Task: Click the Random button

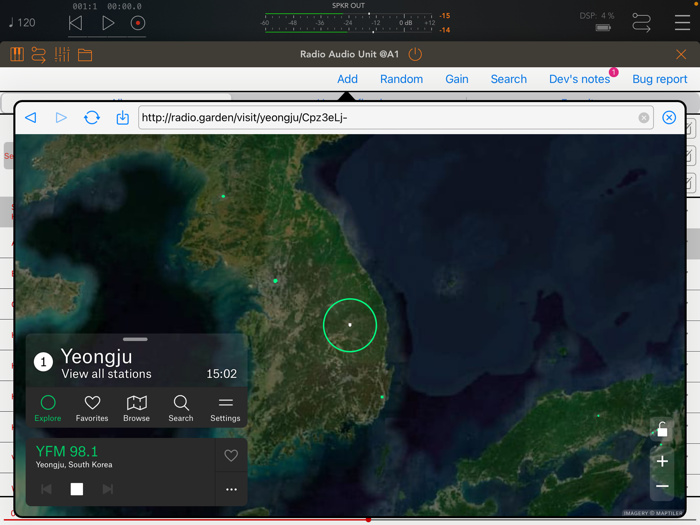Action: 401,79
